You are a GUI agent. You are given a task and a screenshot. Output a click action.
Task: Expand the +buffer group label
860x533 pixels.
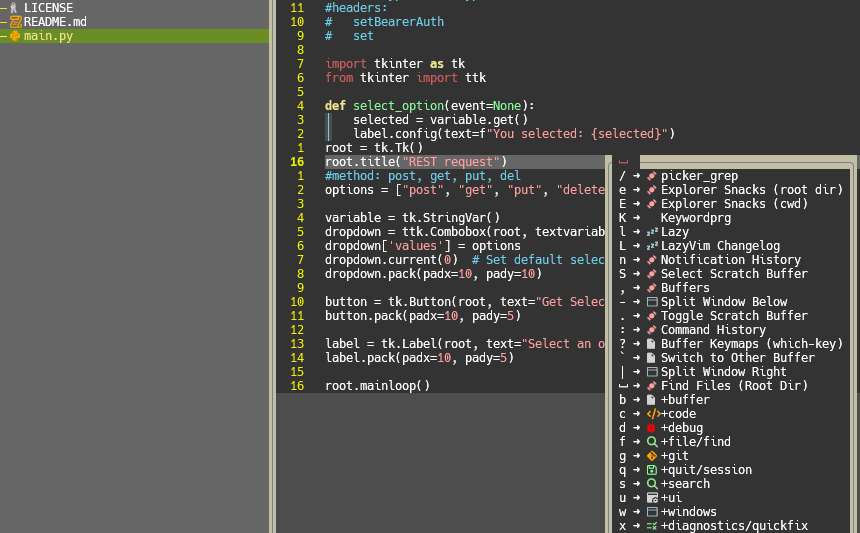click(x=685, y=400)
